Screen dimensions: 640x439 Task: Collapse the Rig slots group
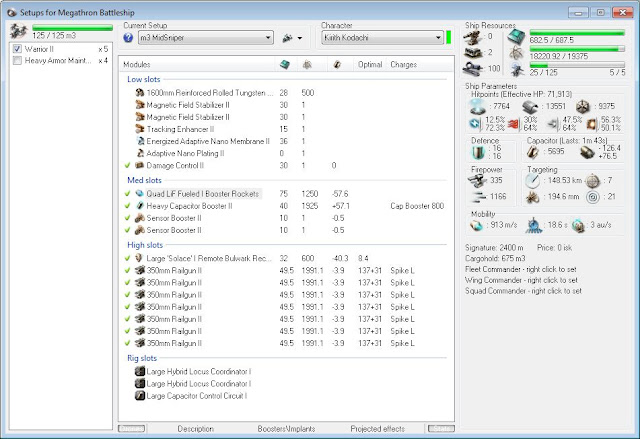tap(142, 358)
